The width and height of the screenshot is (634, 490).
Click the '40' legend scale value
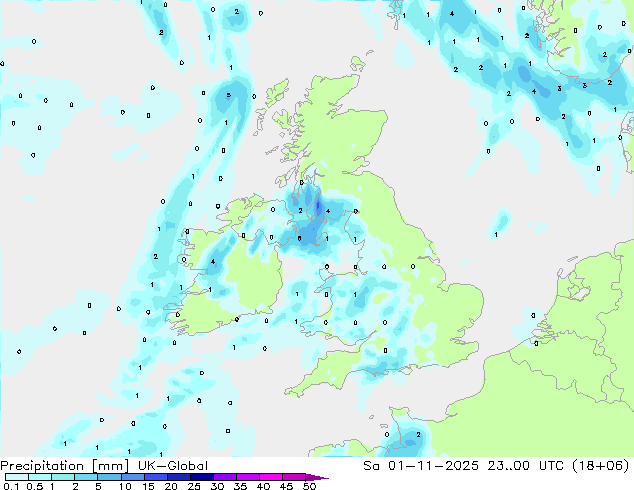pos(263,486)
